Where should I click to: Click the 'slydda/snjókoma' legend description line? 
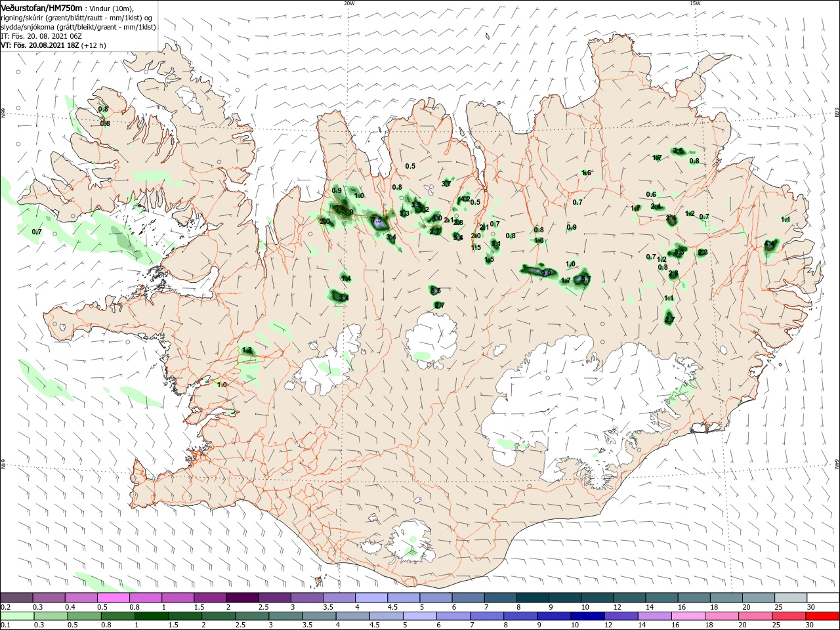78,27
